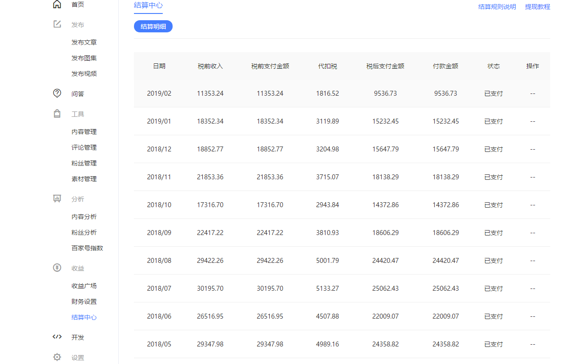Click the 评论管理 sidebar entry
This screenshot has width=588, height=364.
click(x=84, y=147)
